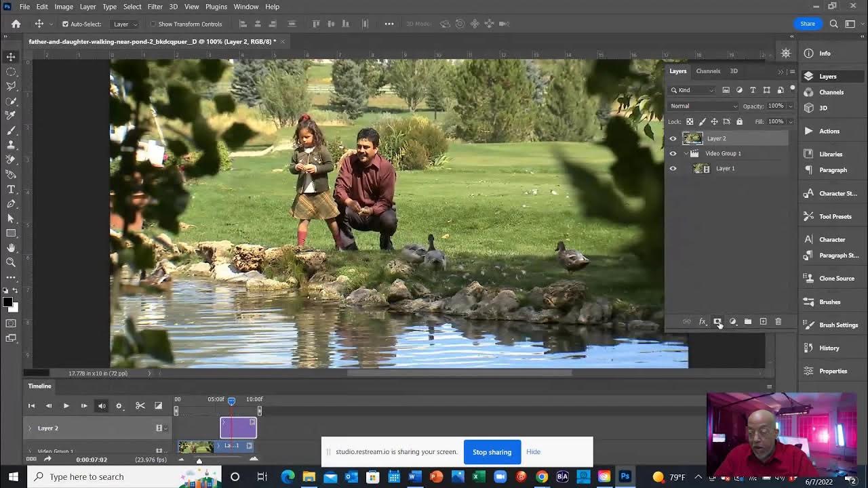The height and width of the screenshot is (488, 868).
Task: Create a new layer icon
Action: [x=763, y=322]
